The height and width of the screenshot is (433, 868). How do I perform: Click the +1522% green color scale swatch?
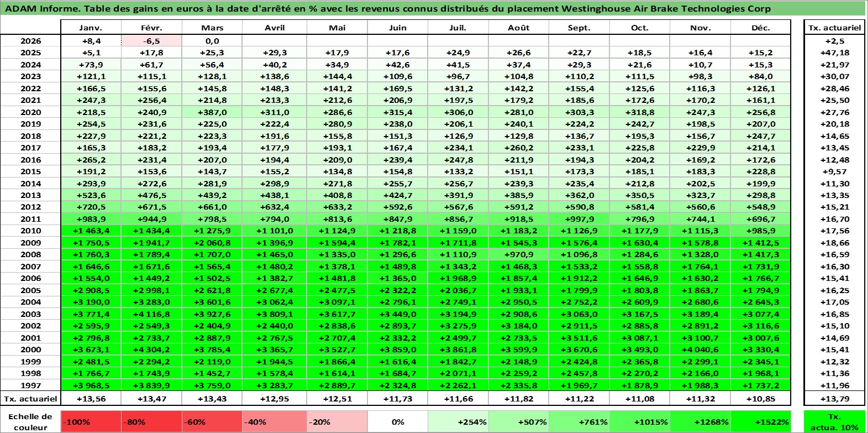point(760,421)
